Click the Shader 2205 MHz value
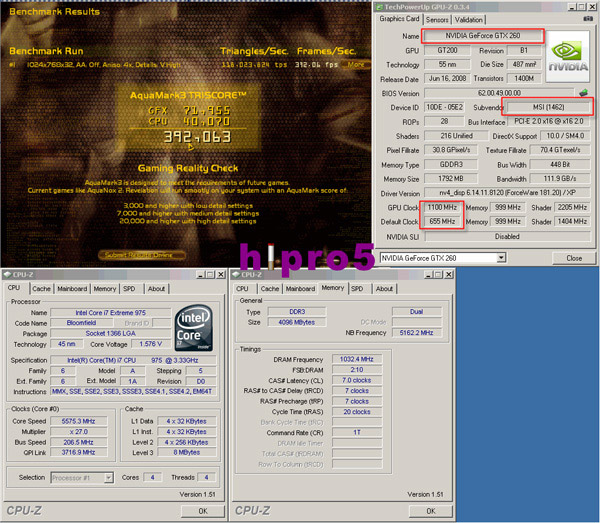600x523 pixels. (x=572, y=207)
